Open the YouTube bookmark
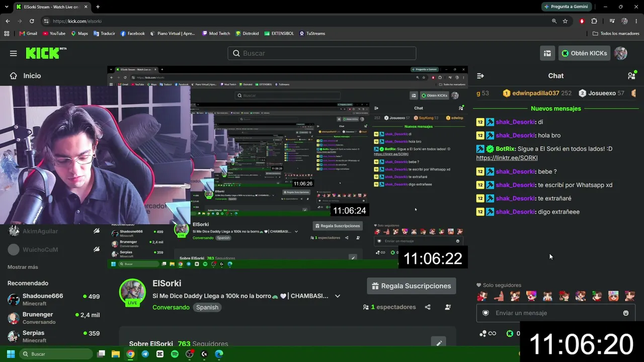Screen dimensions: 644x362 pos(54,34)
